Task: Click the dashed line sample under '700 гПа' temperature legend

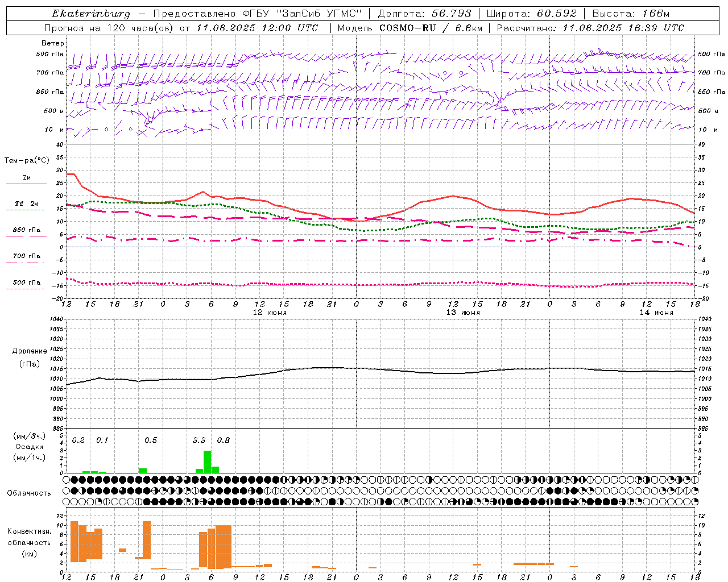Action: 26,263
